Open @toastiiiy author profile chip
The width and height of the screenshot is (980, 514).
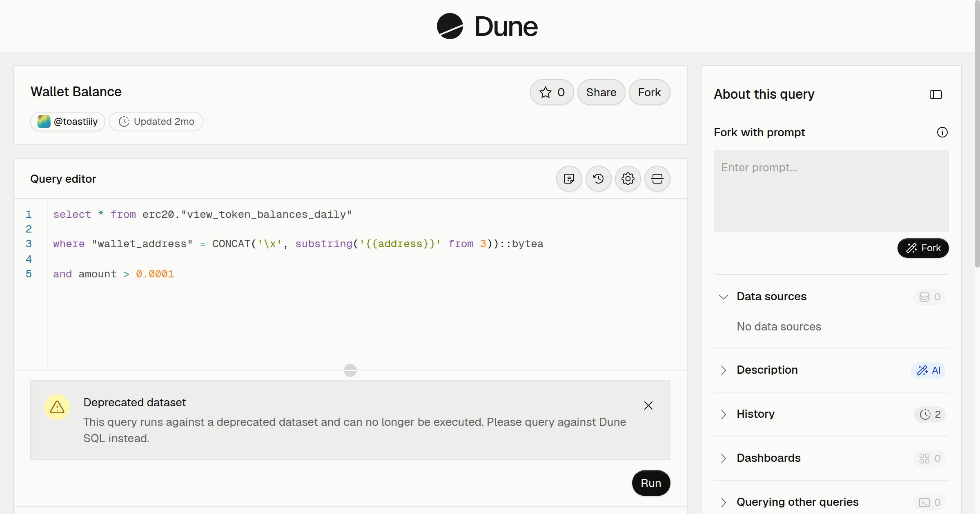[68, 122]
